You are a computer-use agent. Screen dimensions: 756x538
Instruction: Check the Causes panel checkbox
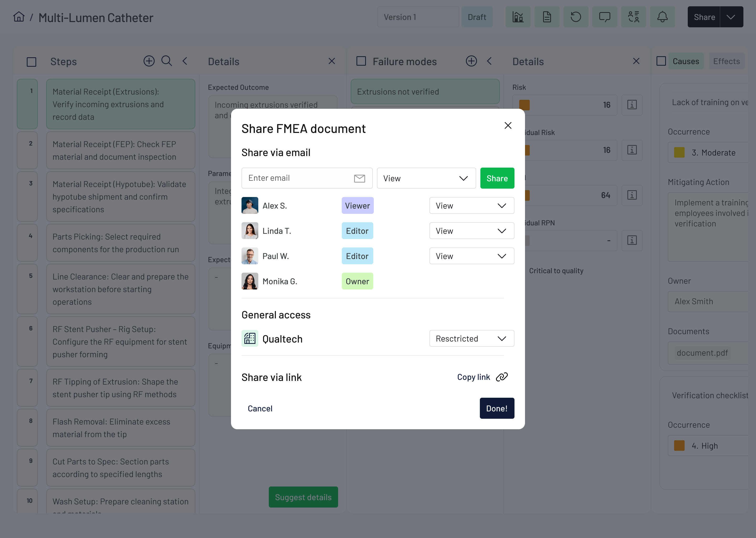tap(661, 61)
